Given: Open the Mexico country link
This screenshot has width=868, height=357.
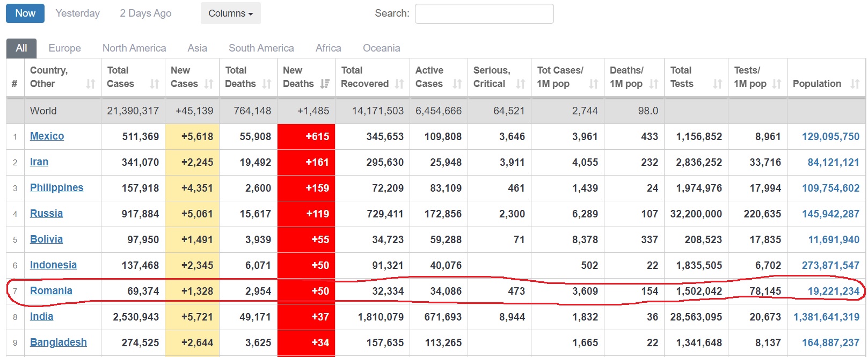Looking at the screenshot, I should (x=47, y=136).
